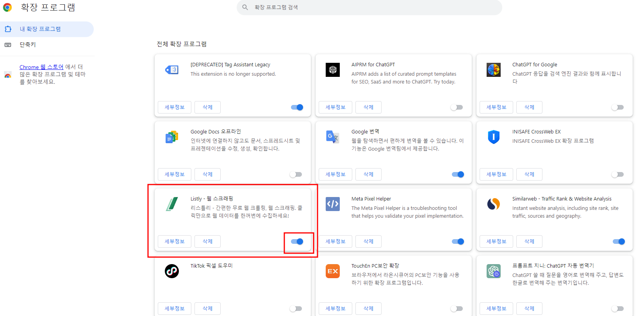This screenshot has width=644, height=316.
Task: Click the Meta Pixel Helper code icon
Action: click(333, 204)
